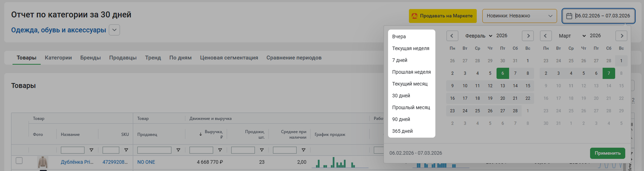This screenshot has height=171, width=644.
Task: Open the Ценовая сегментация tab
Action: pos(229,58)
